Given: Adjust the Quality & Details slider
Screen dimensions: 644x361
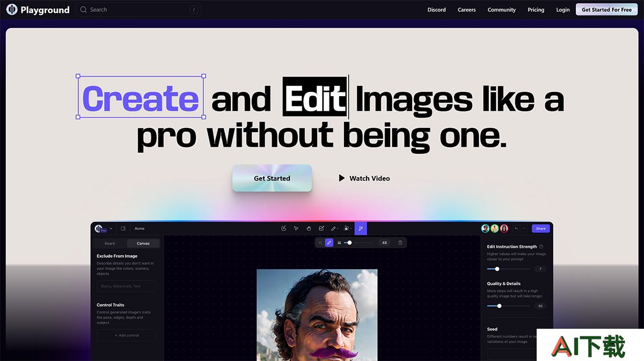Looking at the screenshot, I should 508,306.
